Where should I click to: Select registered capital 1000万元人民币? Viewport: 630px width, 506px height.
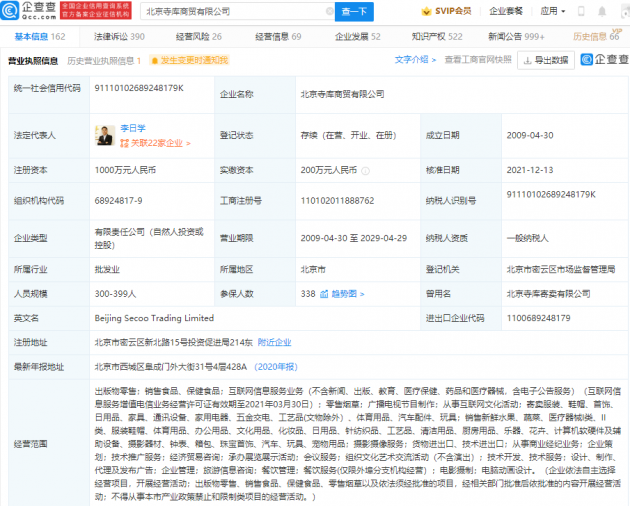(125, 170)
